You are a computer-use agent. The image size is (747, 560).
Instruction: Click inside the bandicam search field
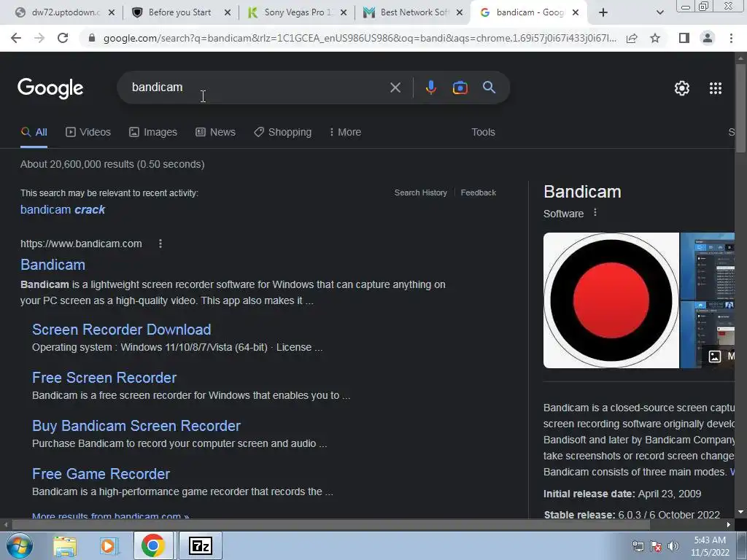tap(258, 87)
